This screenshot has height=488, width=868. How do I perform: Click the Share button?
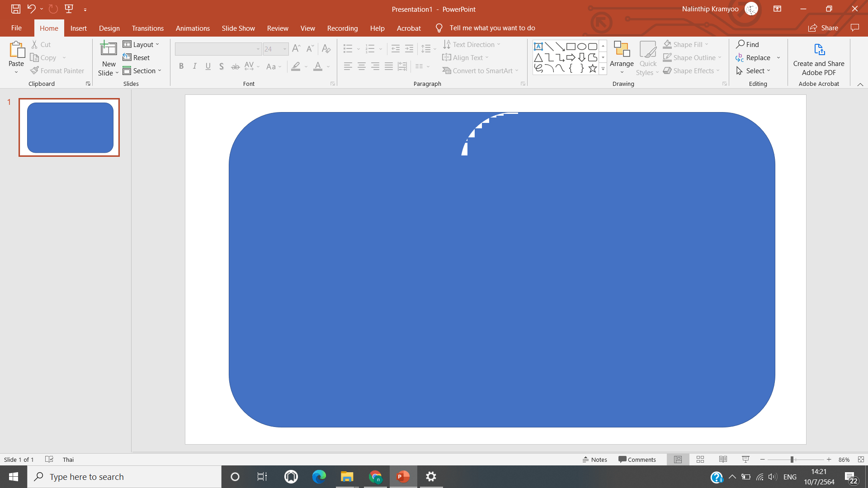823,28
